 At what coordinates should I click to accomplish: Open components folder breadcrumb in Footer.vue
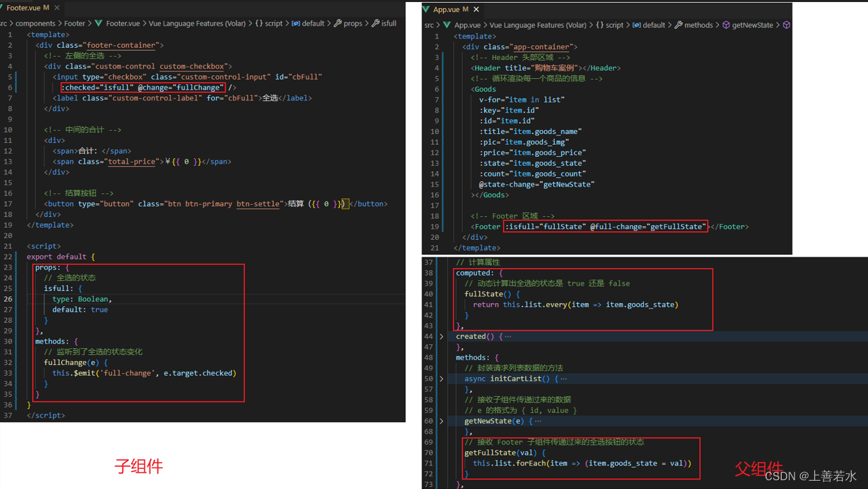pos(36,23)
